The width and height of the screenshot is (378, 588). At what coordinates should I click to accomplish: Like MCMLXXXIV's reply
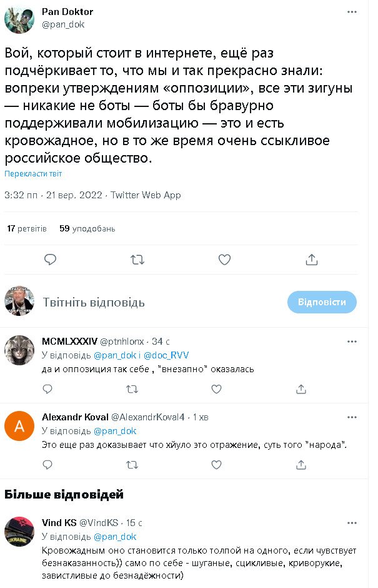click(x=216, y=389)
